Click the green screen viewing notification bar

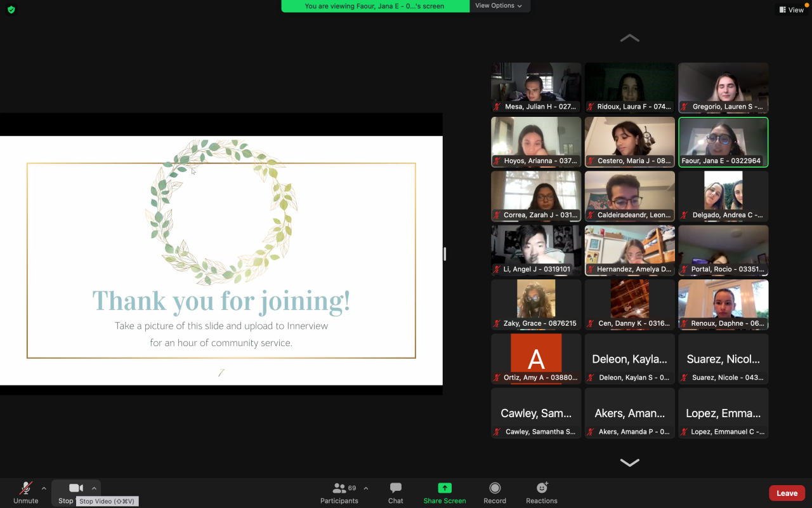pos(375,6)
